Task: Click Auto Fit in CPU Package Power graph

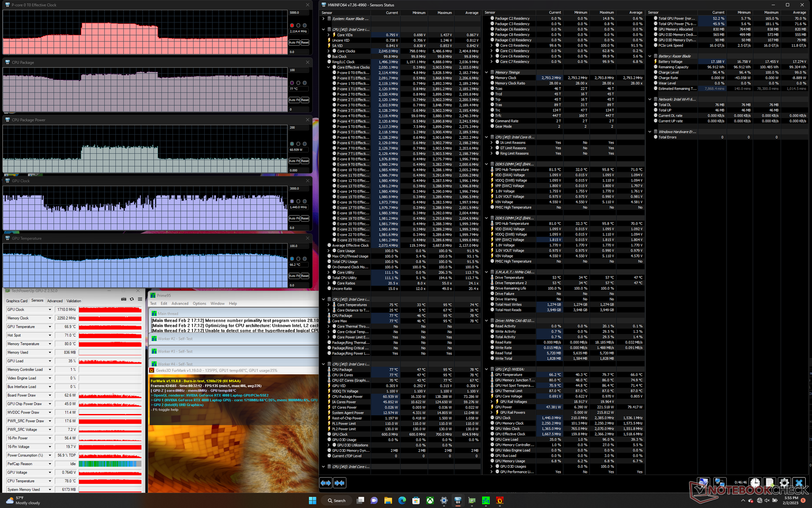Action: pos(294,161)
